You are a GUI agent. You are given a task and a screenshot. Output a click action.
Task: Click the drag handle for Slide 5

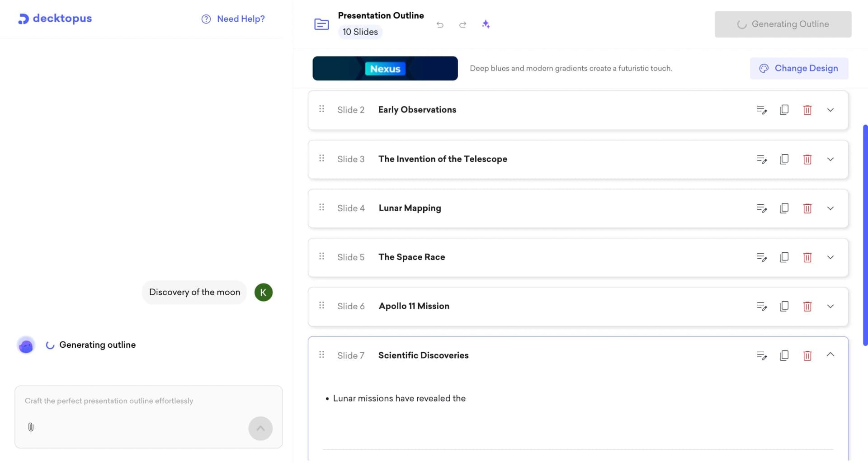[321, 256]
